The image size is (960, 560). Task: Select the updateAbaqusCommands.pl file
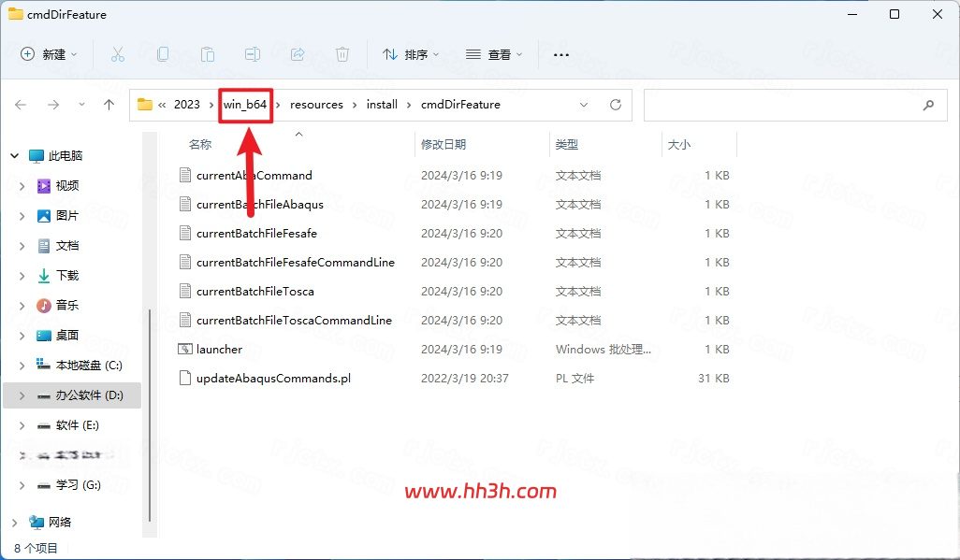click(x=273, y=379)
